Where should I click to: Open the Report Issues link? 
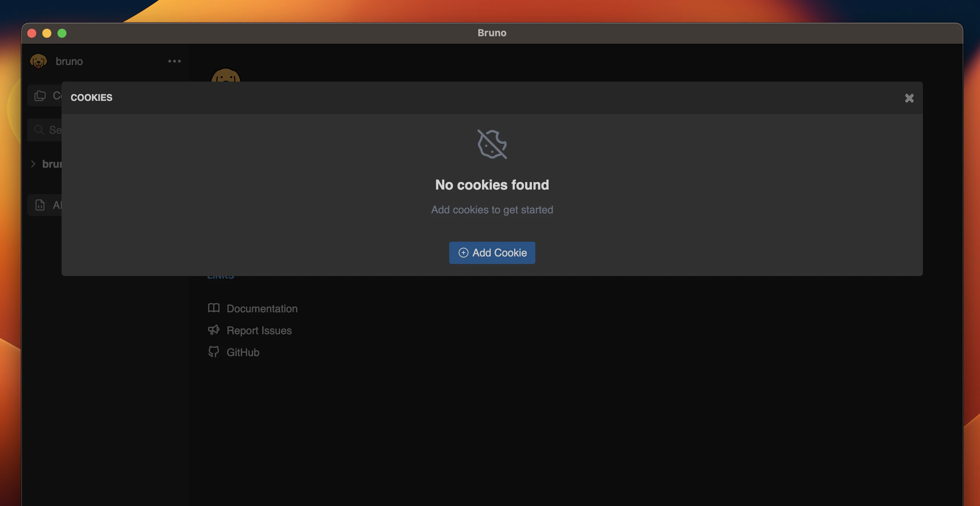pos(259,330)
